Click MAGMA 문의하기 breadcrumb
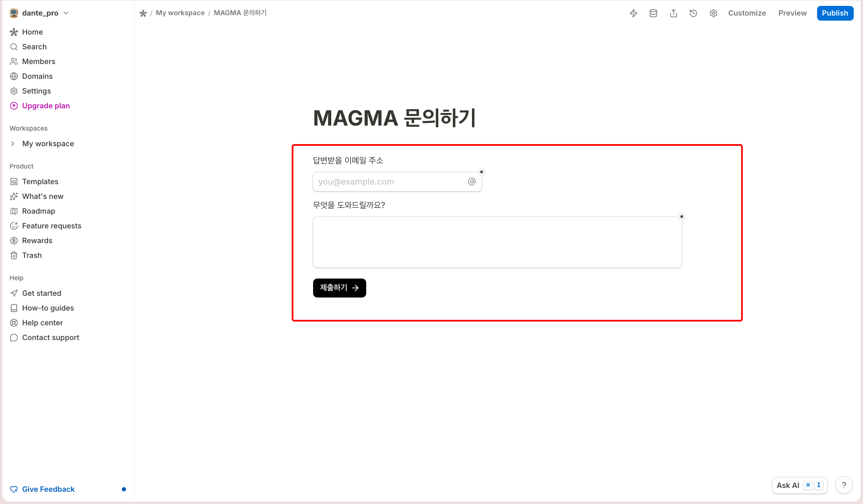Viewport: 863px width, 504px height. tap(240, 13)
